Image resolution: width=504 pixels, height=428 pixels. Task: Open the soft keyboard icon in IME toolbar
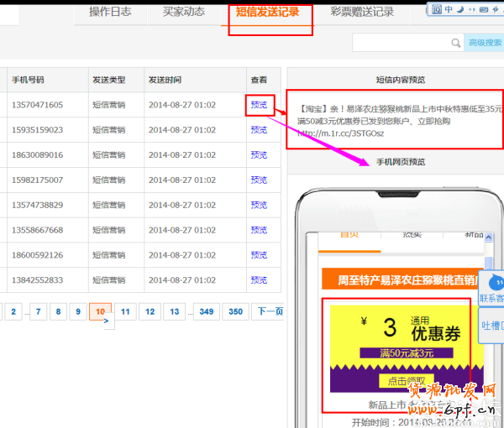[x=485, y=9]
